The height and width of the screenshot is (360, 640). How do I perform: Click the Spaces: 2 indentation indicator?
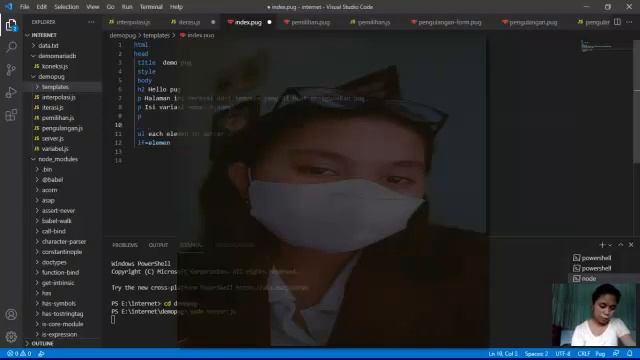coord(536,354)
